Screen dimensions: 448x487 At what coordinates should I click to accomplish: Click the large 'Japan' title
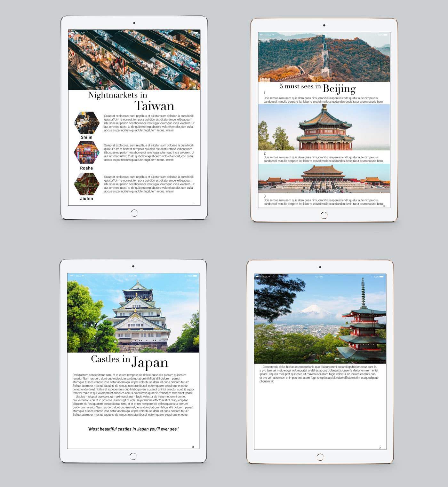coord(150,362)
